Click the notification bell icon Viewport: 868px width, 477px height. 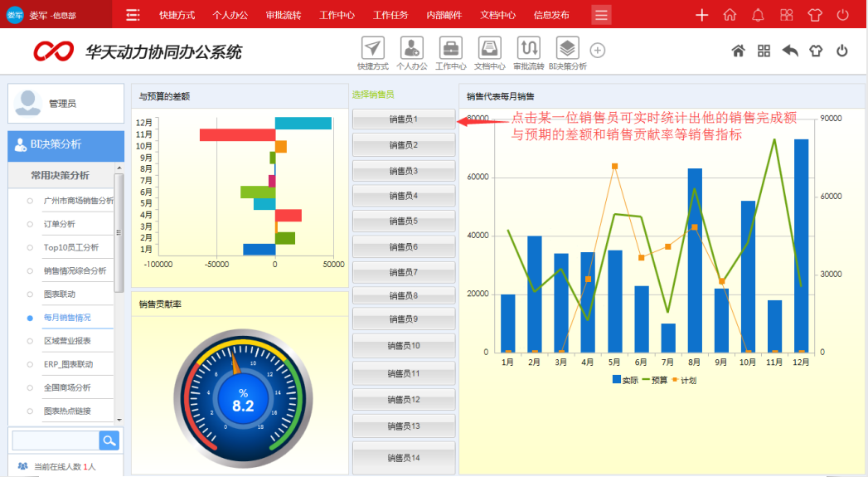tap(758, 15)
